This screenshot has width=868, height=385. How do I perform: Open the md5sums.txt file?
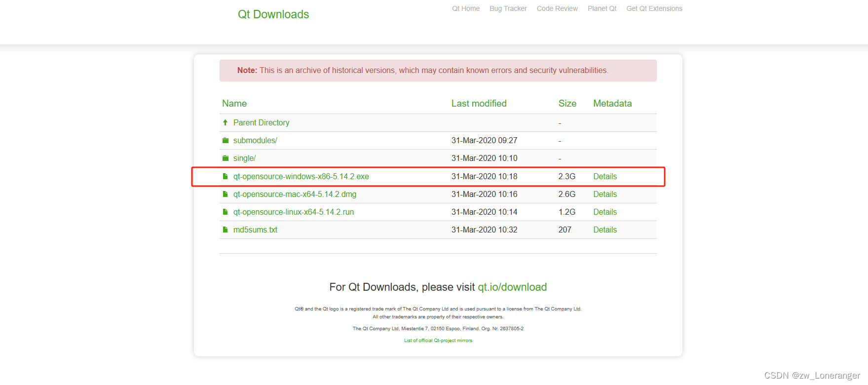(x=255, y=230)
